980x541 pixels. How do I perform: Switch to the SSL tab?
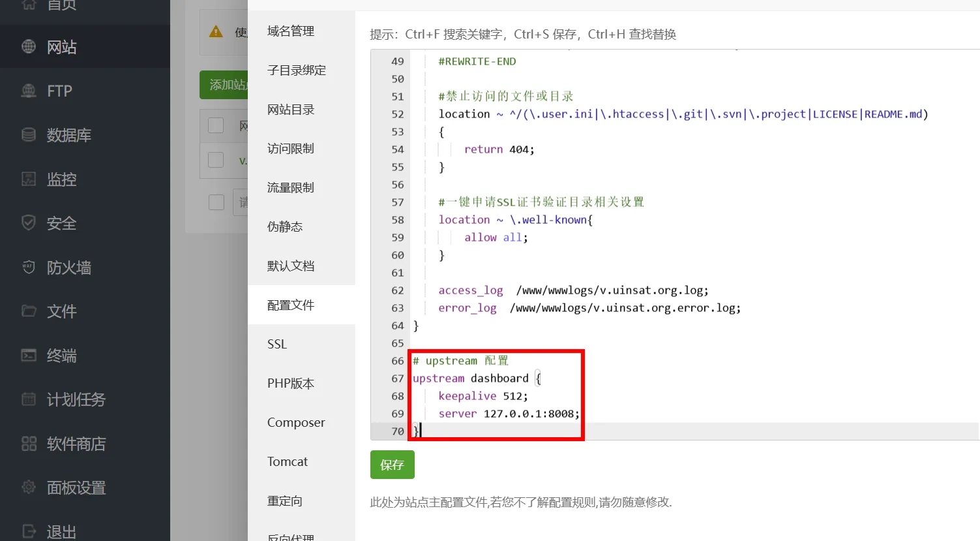click(277, 344)
